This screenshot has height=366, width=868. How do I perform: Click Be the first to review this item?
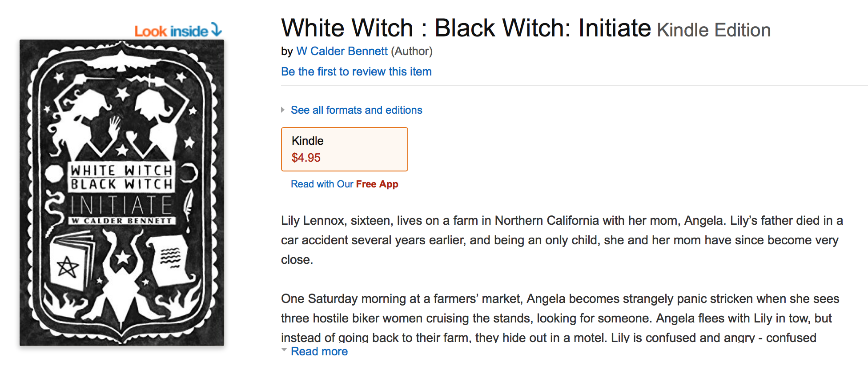click(x=356, y=72)
